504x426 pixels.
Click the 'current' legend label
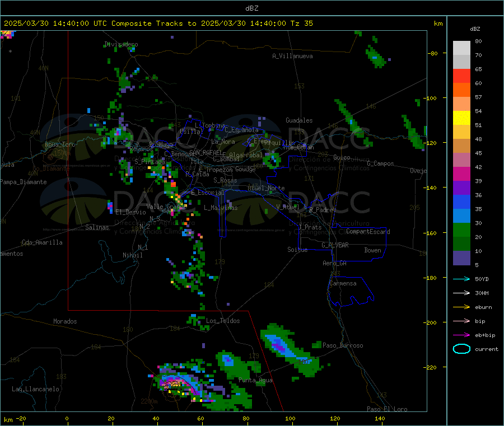click(x=487, y=349)
